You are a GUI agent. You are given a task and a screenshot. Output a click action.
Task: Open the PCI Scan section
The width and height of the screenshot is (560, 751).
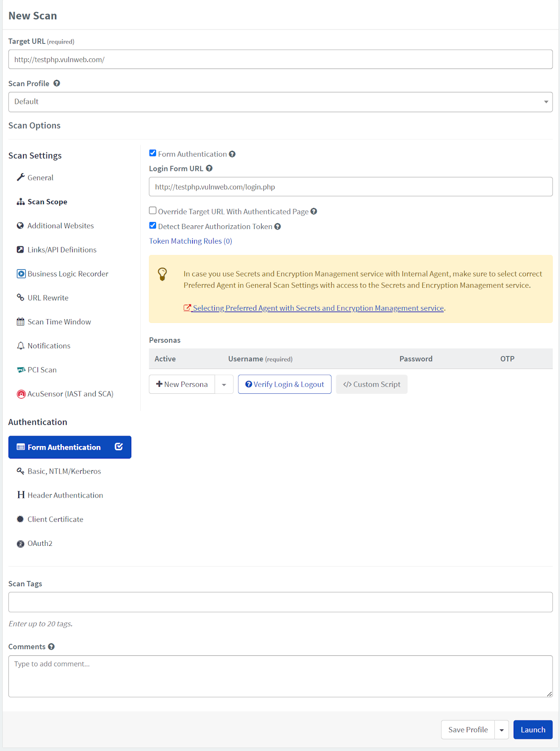[x=42, y=370]
